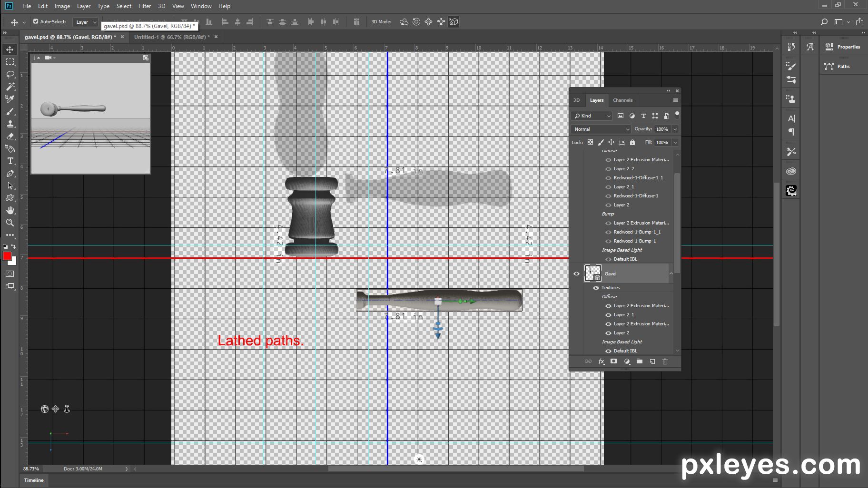Open the layer filter Kind dropdown
Image resolution: width=868 pixels, height=488 pixels.
point(592,116)
